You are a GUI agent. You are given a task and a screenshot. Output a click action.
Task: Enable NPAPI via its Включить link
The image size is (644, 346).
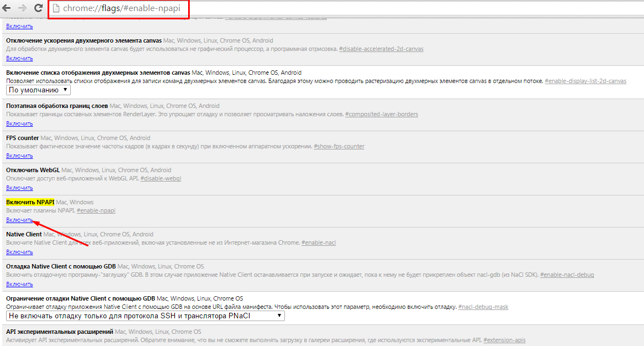19,220
